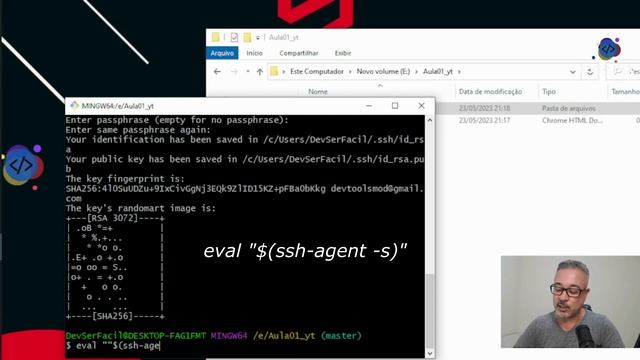Image resolution: width=640 pixels, height=360 pixels.
Task: Click Aula01_yt breadcrumb in address bar
Action: 438,71
